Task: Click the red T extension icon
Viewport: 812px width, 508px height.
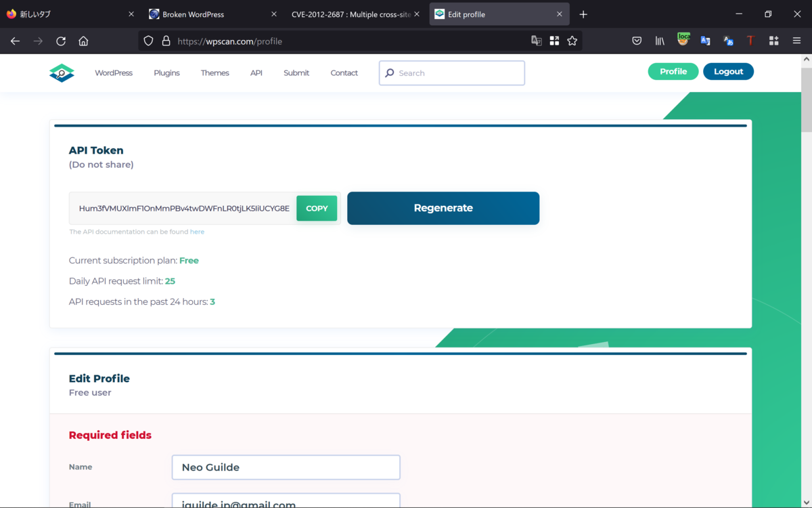Action: click(x=750, y=41)
